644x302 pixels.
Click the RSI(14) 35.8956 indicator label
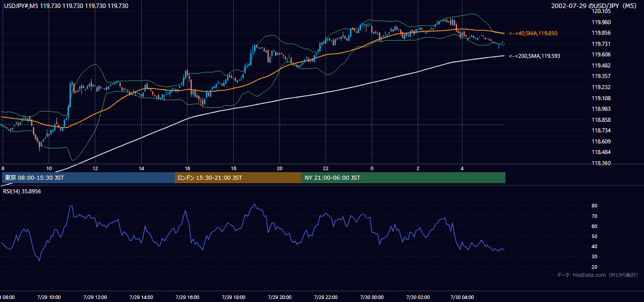[x=22, y=191]
